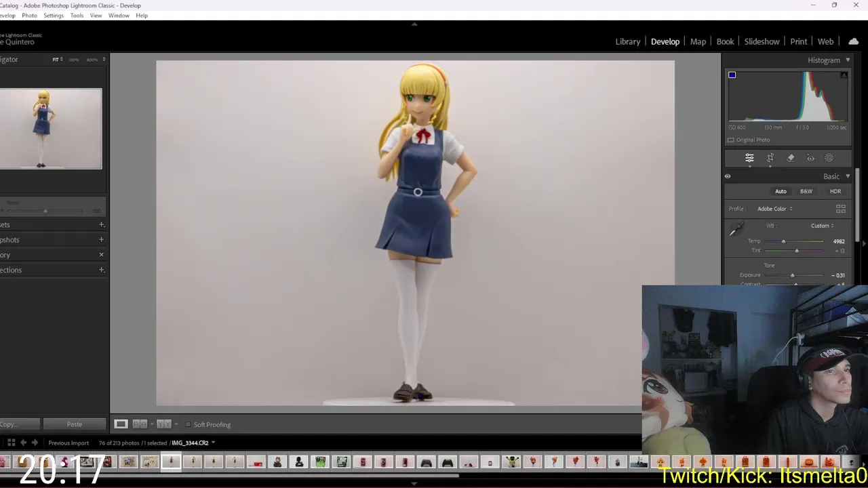Hide the top panel with arrow
This screenshot has width=868, height=488.
[x=414, y=24]
